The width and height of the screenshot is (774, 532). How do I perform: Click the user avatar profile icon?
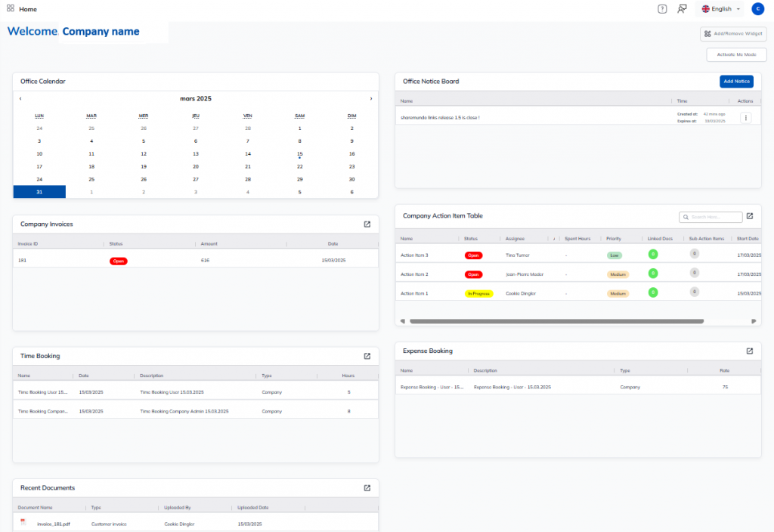point(757,9)
